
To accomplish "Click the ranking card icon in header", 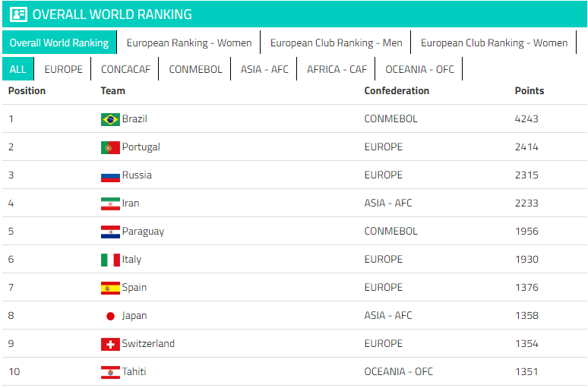I will [19, 14].
